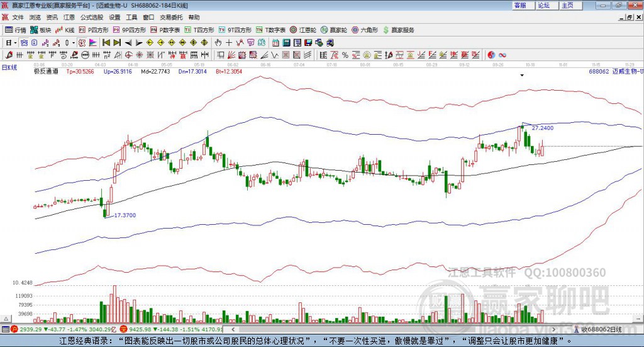Select the colored flag indicator icon

[x=93, y=42]
